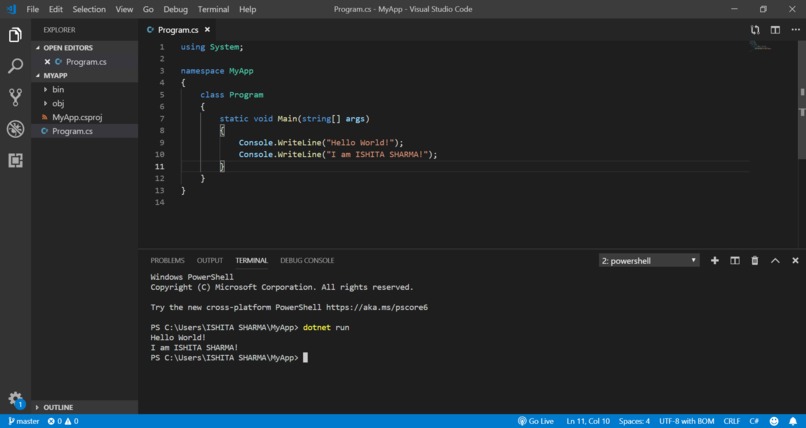Image resolution: width=806 pixels, height=428 pixels.
Task: Create a new terminal with plus icon
Action: [x=715, y=260]
